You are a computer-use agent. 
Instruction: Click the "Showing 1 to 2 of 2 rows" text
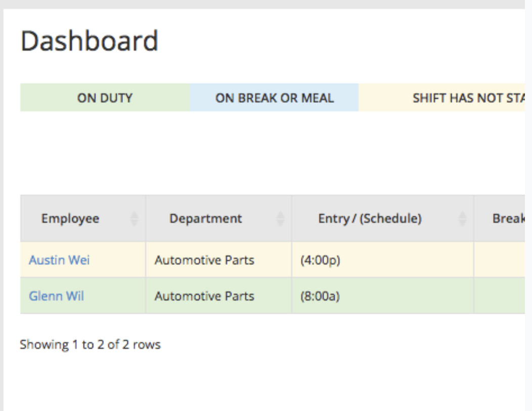point(90,345)
